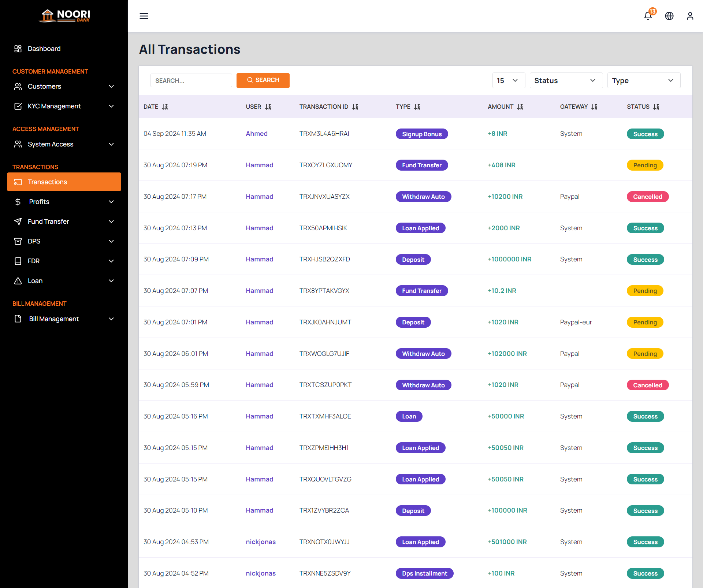Click Cancelled badge for TRXTCSZUP0PKT
Screen dimensions: 703x588
(x=648, y=385)
